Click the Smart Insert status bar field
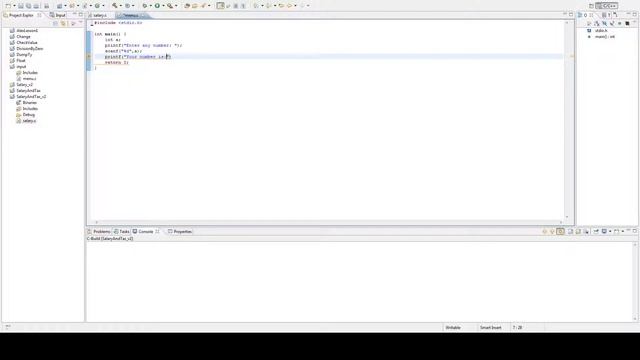This screenshot has width=640, height=360. [491, 327]
